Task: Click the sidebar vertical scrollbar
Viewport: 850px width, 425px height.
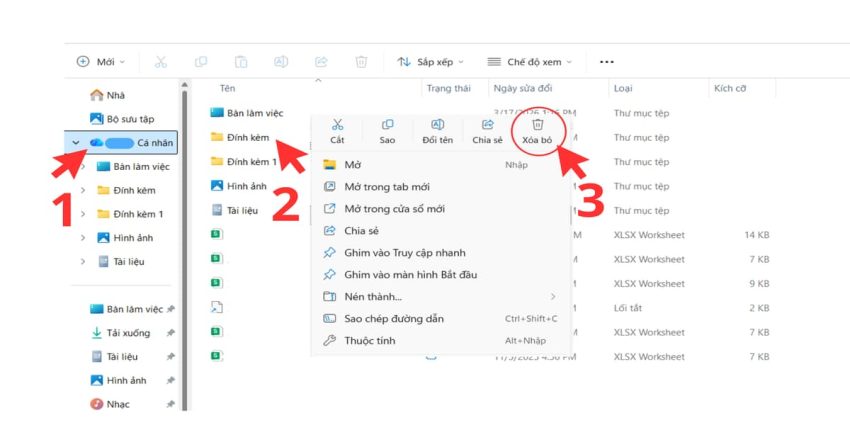Action: [x=185, y=249]
